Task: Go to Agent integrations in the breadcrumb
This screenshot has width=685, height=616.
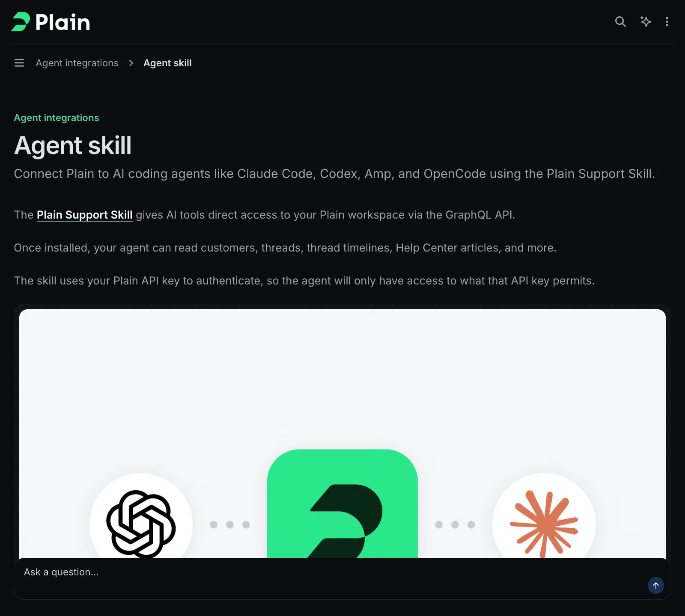Action: click(77, 63)
